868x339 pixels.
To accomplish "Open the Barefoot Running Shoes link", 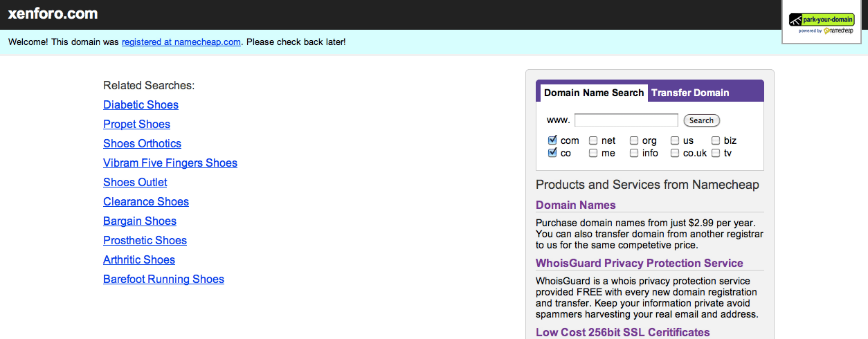I will [x=163, y=280].
